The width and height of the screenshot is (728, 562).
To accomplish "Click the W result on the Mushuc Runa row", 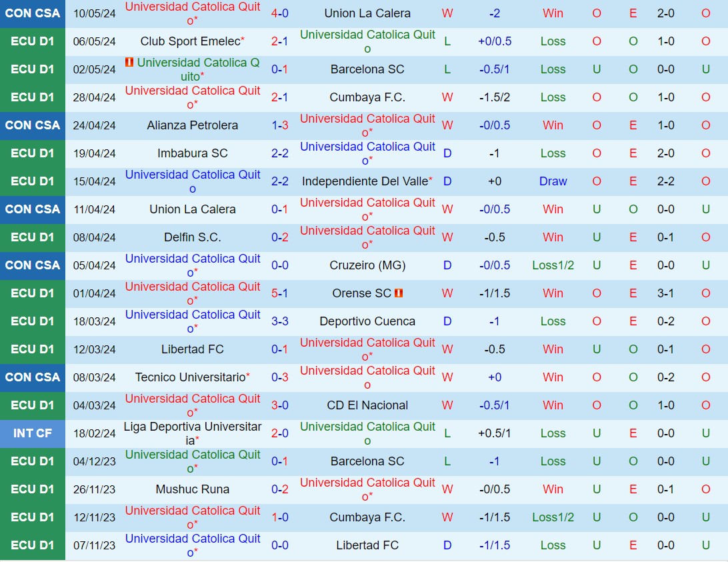I will coord(447,489).
